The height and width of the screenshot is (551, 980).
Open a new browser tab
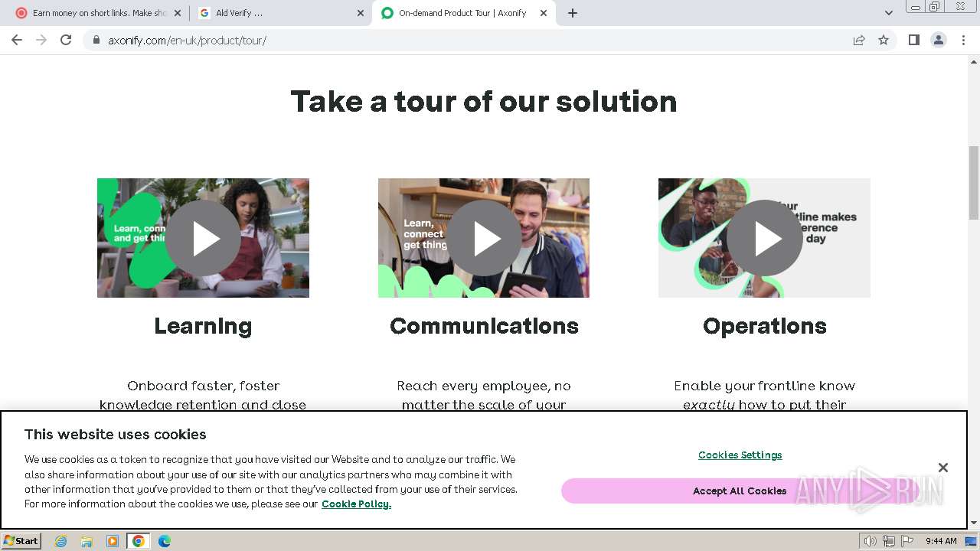click(572, 13)
